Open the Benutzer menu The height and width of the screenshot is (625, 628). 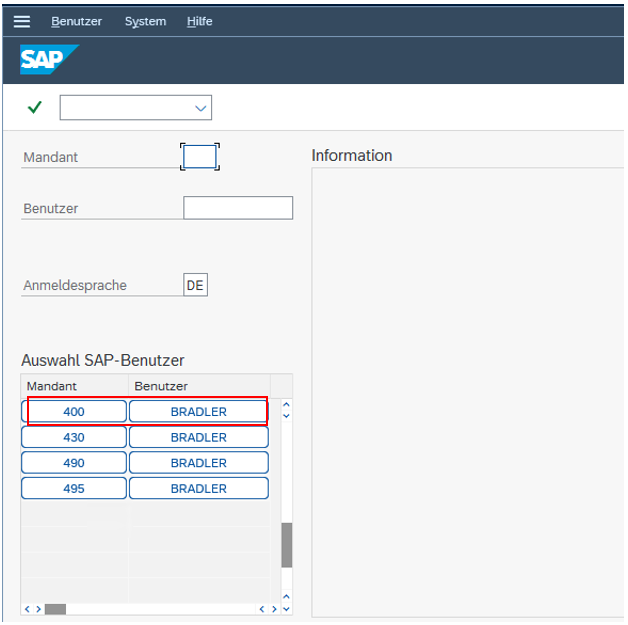click(x=77, y=21)
